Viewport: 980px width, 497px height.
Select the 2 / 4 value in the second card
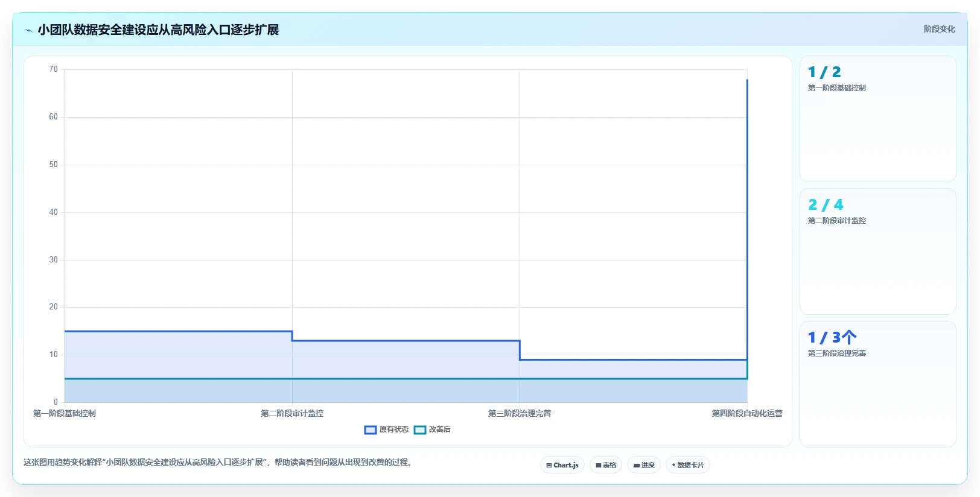pyautogui.click(x=826, y=205)
